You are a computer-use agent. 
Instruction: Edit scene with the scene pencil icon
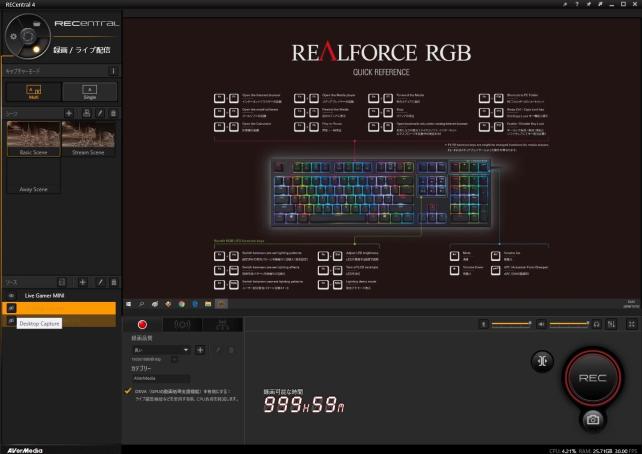[x=98, y=114]
